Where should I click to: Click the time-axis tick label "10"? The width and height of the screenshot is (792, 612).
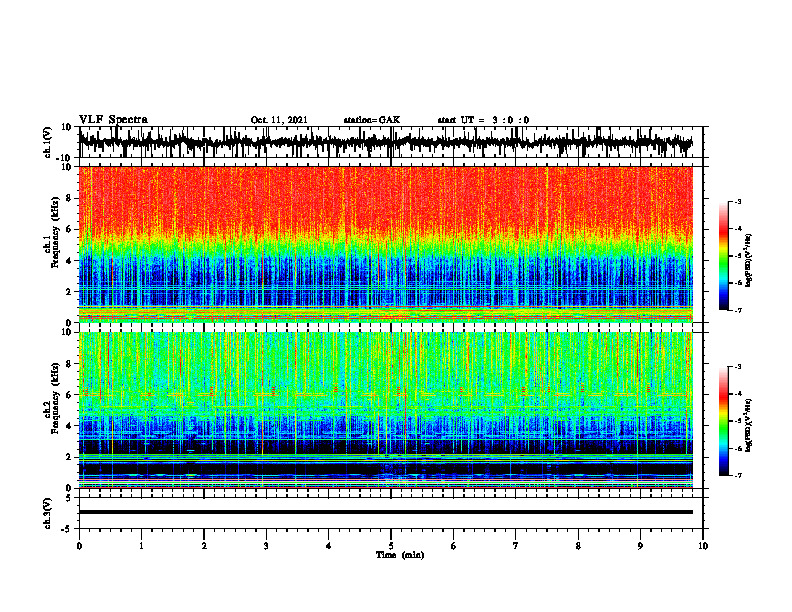coord(703,546)
